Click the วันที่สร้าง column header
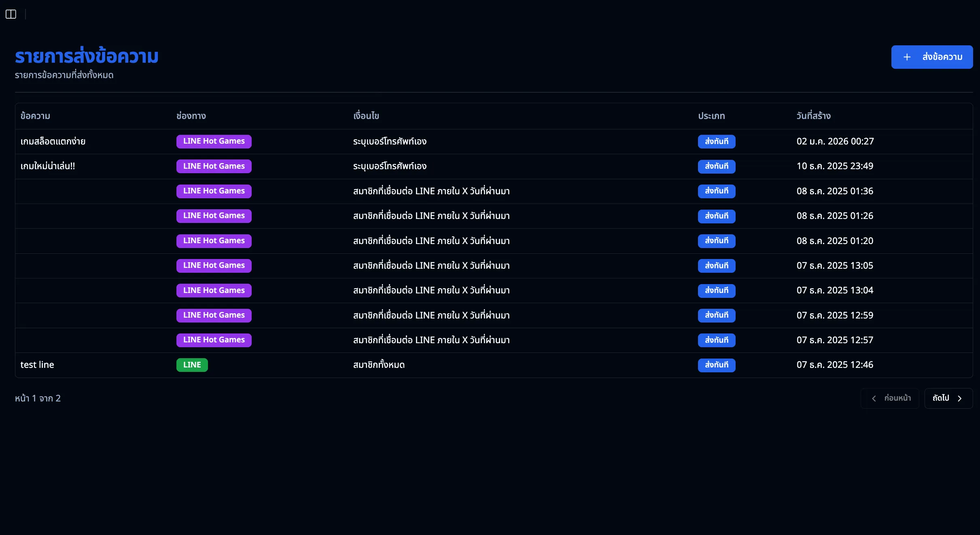The image size is (980, 535). [x=813, y=116]
